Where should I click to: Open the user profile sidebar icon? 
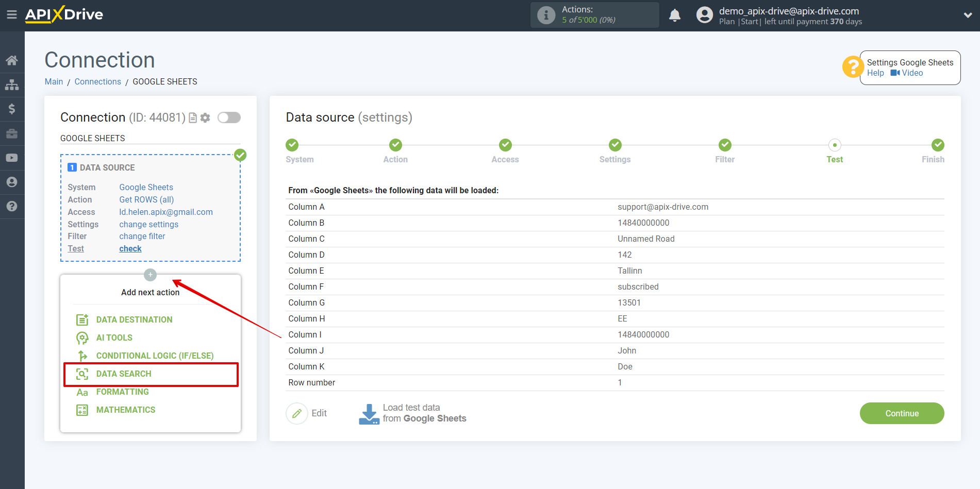12,182
